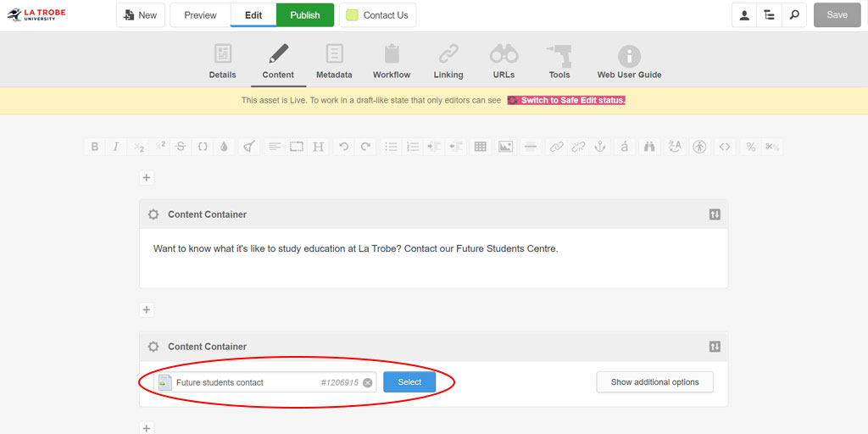The width and height of the screenshot is (868, 434).
Task: Switch to the Workflow tab
Action: click(x=392, y=62)
